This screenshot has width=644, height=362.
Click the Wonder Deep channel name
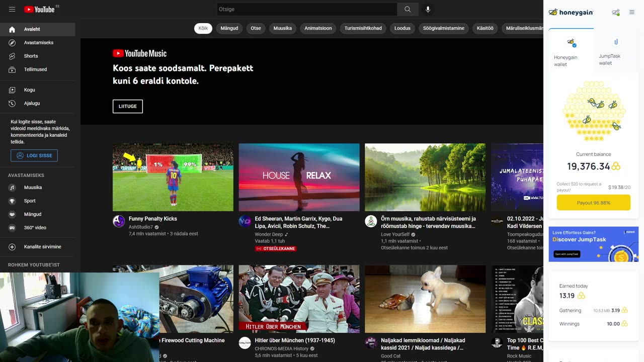[x=269, y=234]
